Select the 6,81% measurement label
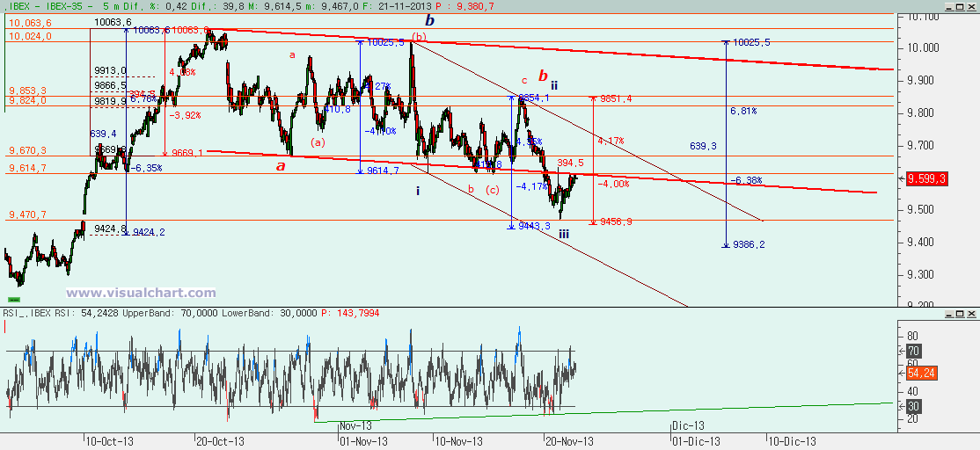 [x=743, y=111]
